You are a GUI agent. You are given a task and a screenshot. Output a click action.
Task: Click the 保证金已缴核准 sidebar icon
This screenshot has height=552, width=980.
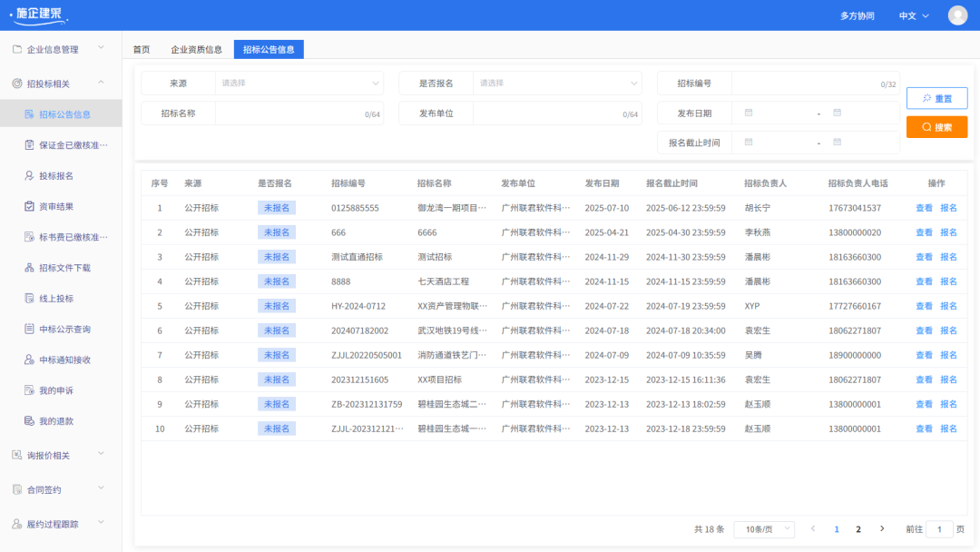pos(29,144)
